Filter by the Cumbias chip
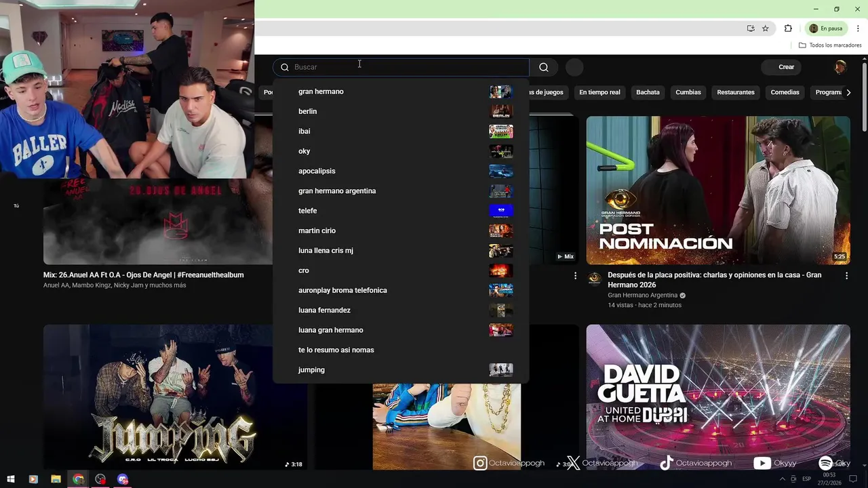 [688, 92]
